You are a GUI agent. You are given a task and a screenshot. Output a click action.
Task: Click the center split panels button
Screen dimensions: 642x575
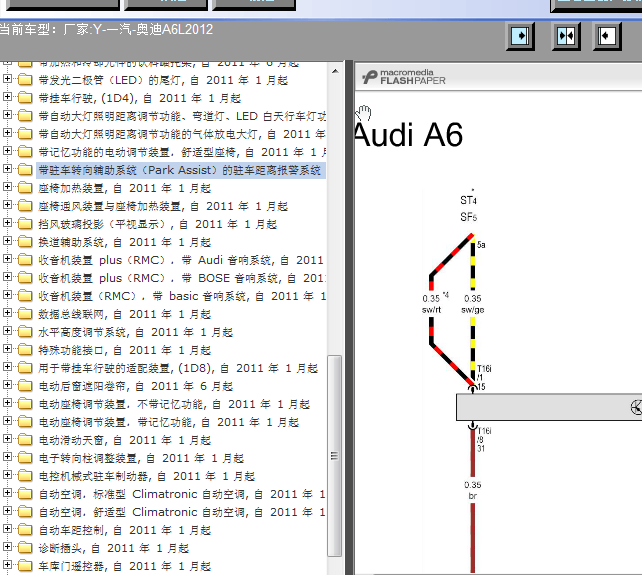(566, 36)
